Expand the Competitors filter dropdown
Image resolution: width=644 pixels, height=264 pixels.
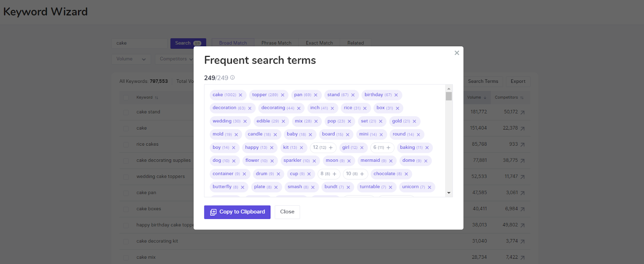coord(175,59)
